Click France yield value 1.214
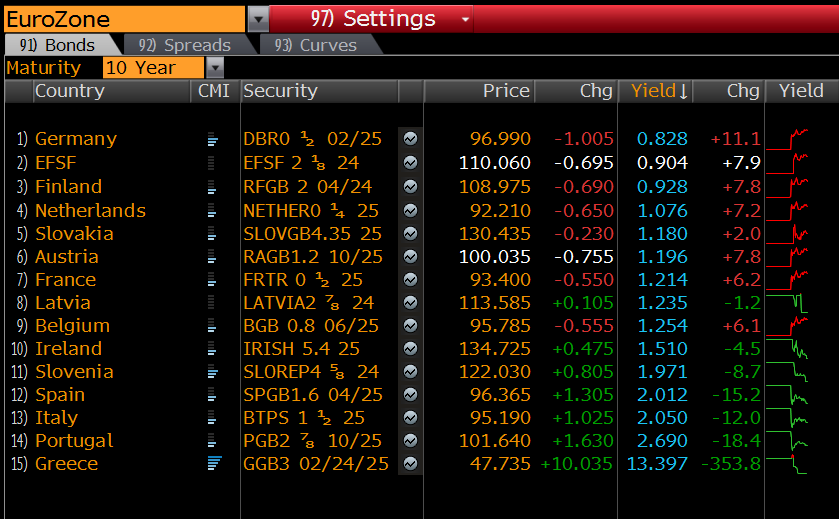This screenshot has height=519, width=839. click(x=662, y=280)
